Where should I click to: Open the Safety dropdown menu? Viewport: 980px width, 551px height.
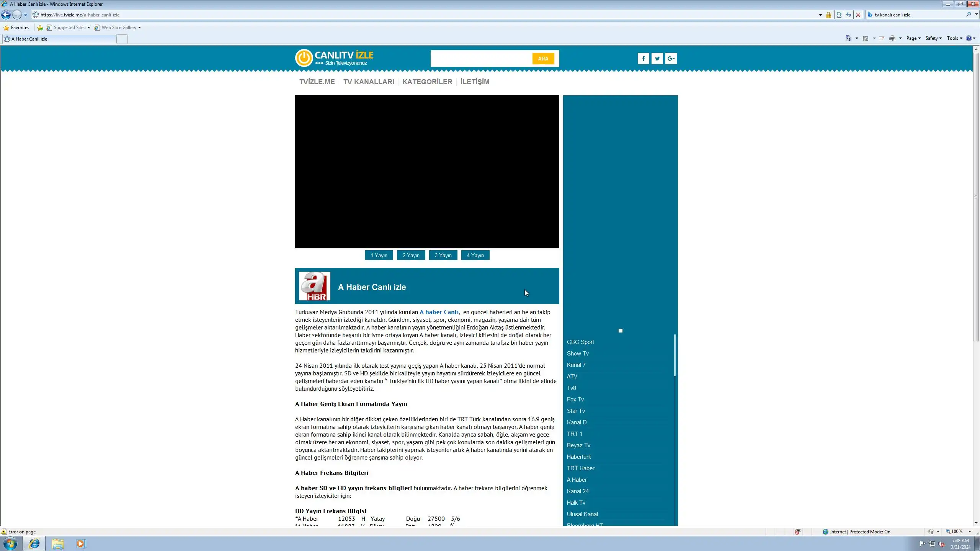coord(933,38)
